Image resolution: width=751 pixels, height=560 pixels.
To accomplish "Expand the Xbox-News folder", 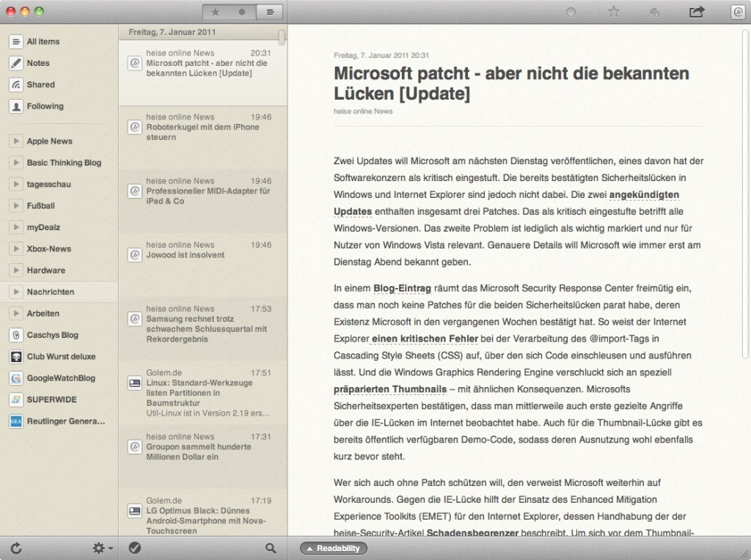I will click(16, 249).
